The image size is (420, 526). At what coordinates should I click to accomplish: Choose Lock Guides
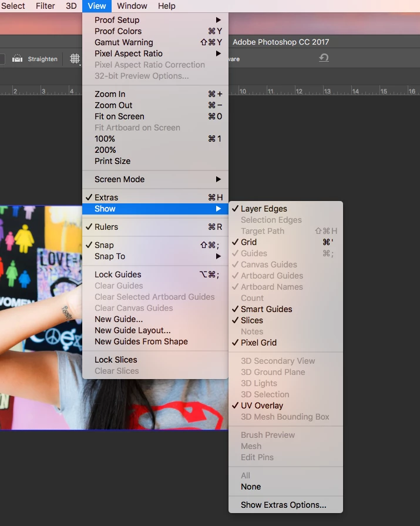tap(155, 274)
